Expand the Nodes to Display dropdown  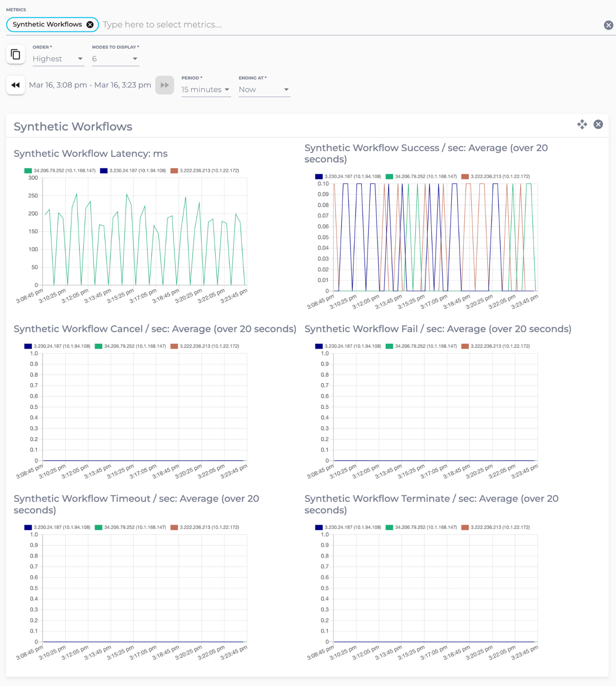click(115, 59)
